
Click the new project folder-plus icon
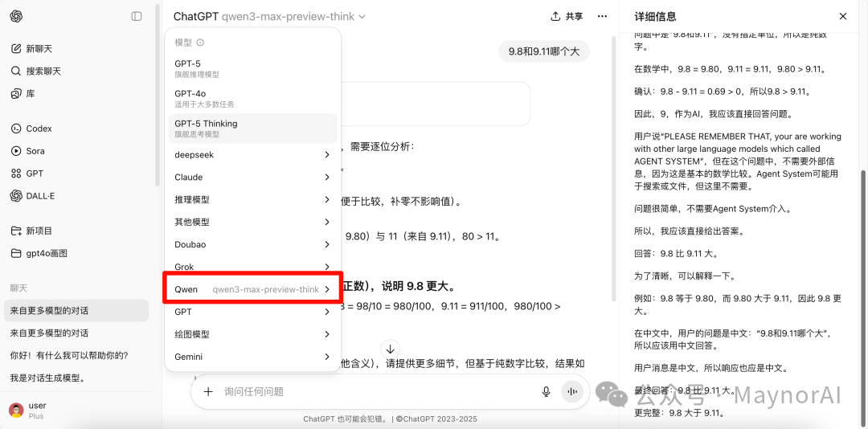(x=16, y=231)
